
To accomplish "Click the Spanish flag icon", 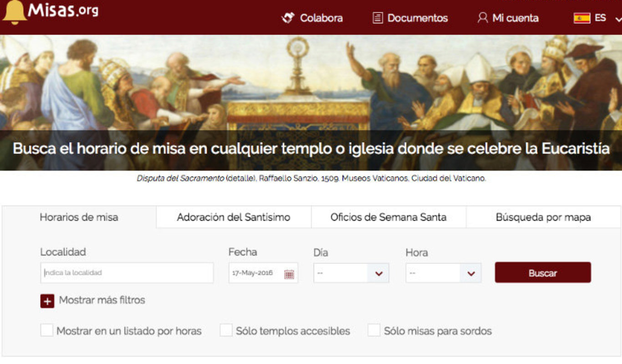I will 582,18.
